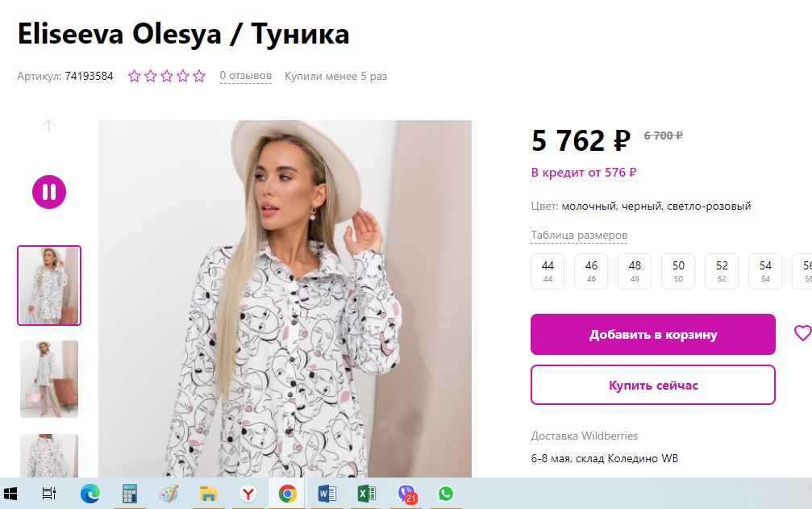Select size 44
Image resolution: width=812 pixels, height=509 pixels.
(x=548, y=270)
